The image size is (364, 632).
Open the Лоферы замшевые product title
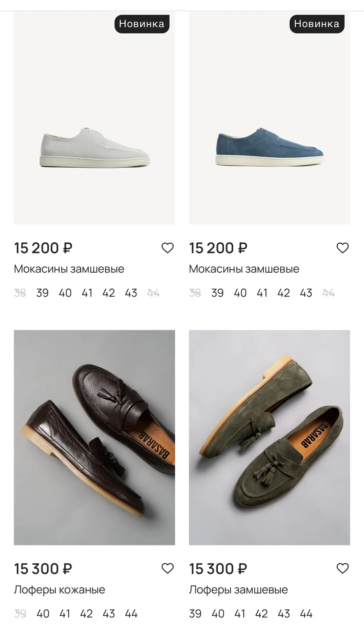[x=238, y=590]
